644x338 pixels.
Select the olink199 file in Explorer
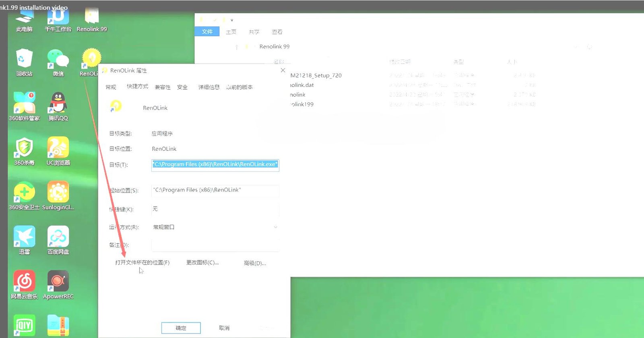[x=302, y=104]
